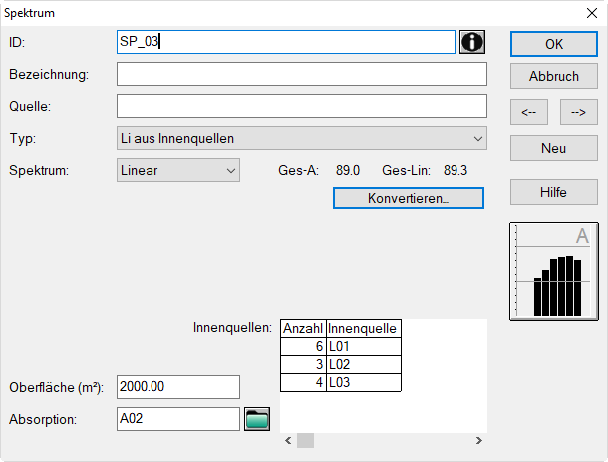Open the Typ dropdown 'Li aus Innenquellen'

302,138
